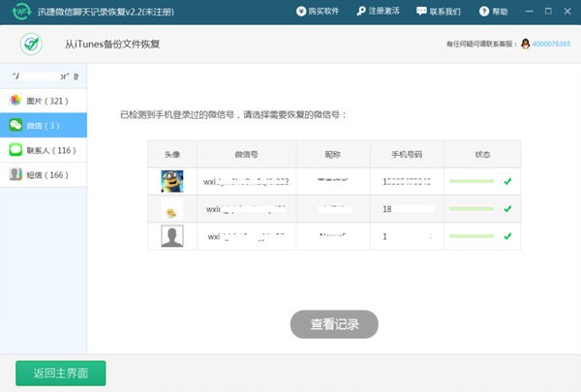Click 联系我们 contact us
The width and height of the screenshot is (581, 392).
pyautogui.click(x=439, y=12)
